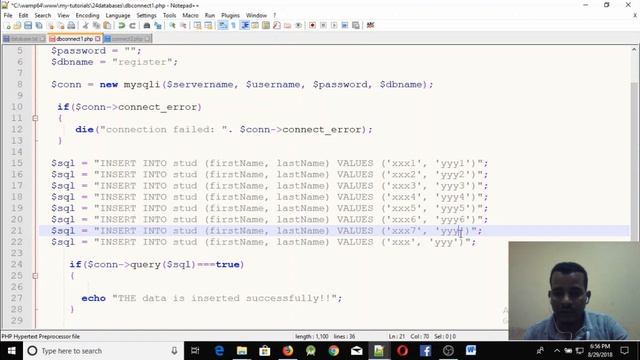The height and width of the screenshot is (360, 640).
Task: Click line number 21 in the margin
Action: click(17, 231)
